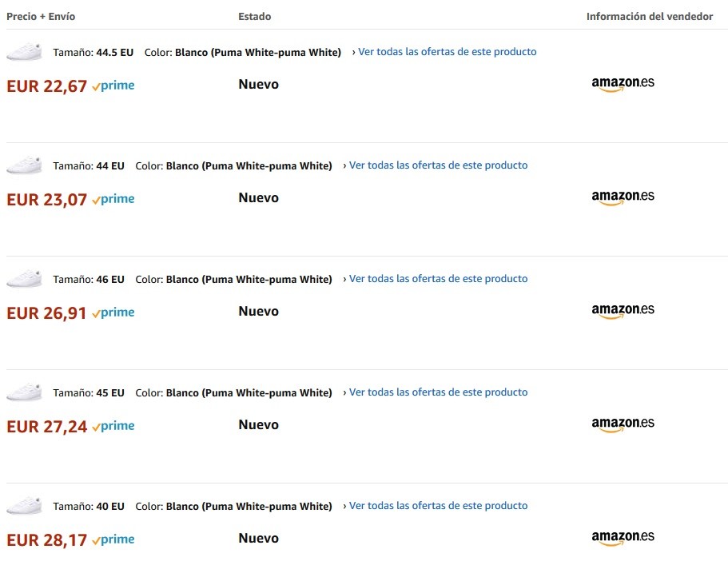Open the white shoe thumbnail for size 40 EU
Viewport: 728px width, 585px height.
24,506
